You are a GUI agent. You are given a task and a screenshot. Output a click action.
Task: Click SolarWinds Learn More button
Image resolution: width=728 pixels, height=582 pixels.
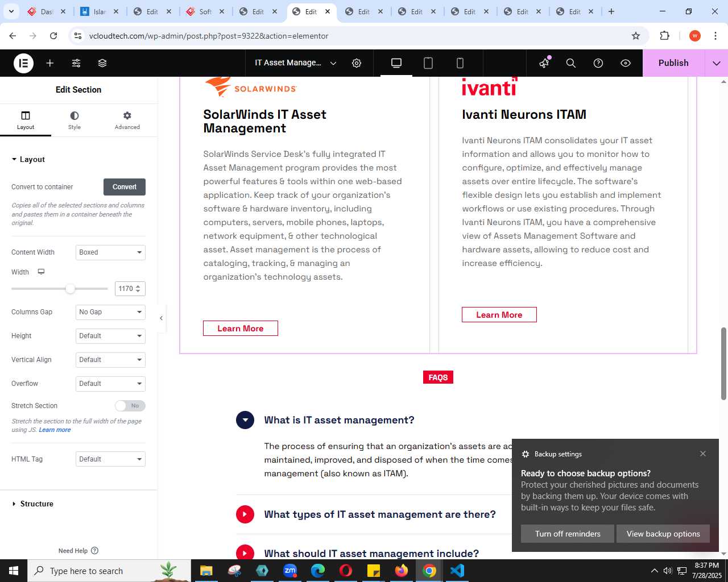coord(241,329)
